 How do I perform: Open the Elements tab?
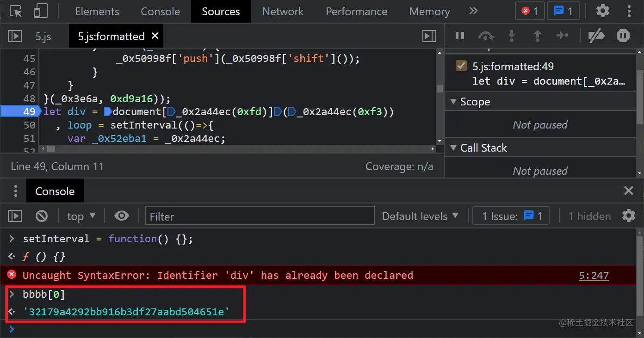(97, 12)
